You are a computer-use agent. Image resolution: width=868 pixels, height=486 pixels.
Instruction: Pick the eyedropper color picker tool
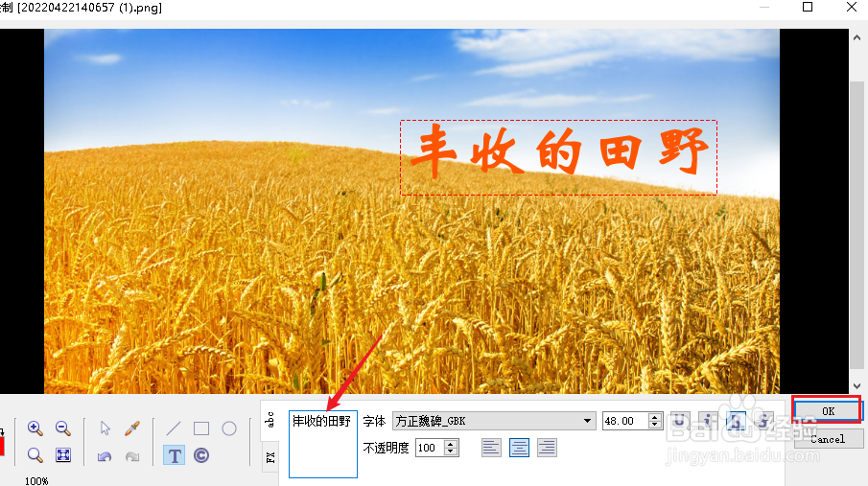pos(132,428)
